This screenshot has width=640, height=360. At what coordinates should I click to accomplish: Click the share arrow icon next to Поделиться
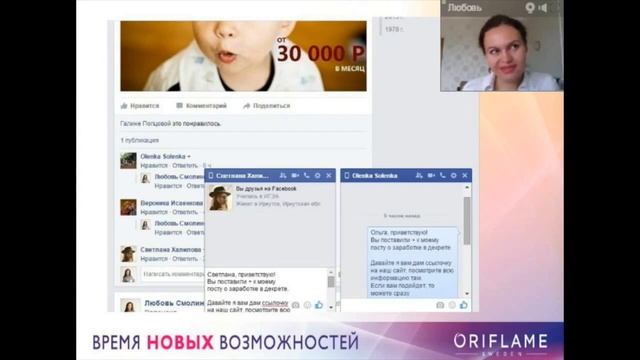247,106
